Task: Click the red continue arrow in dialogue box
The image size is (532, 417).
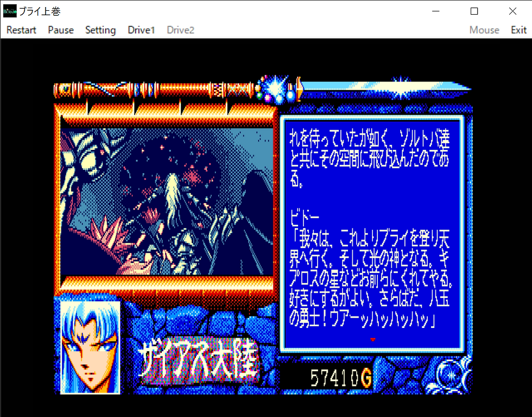Action: 372,339
